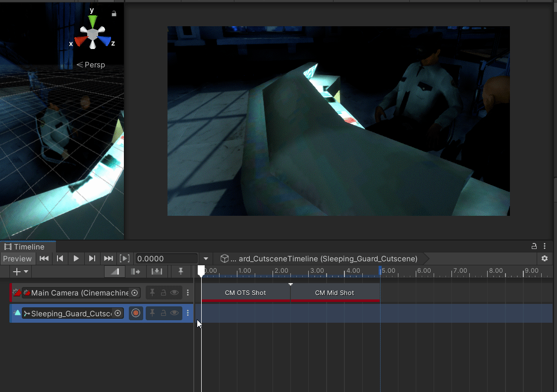The image size is (557, 392).
Task: Click the blue end marker near 5.00
Action: pos(380,271)
